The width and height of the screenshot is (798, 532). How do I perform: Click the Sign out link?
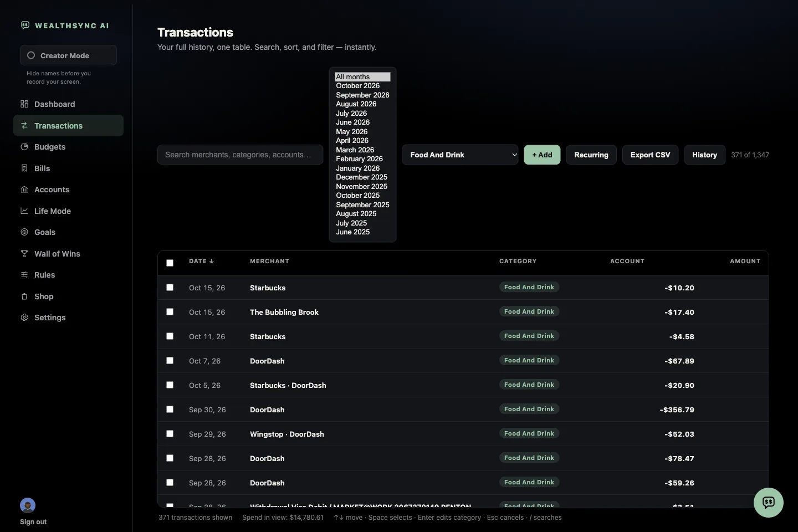click(x=33, y=522)
